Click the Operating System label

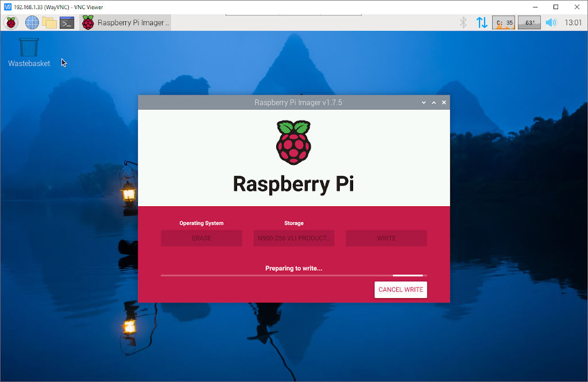click(202, 223)
